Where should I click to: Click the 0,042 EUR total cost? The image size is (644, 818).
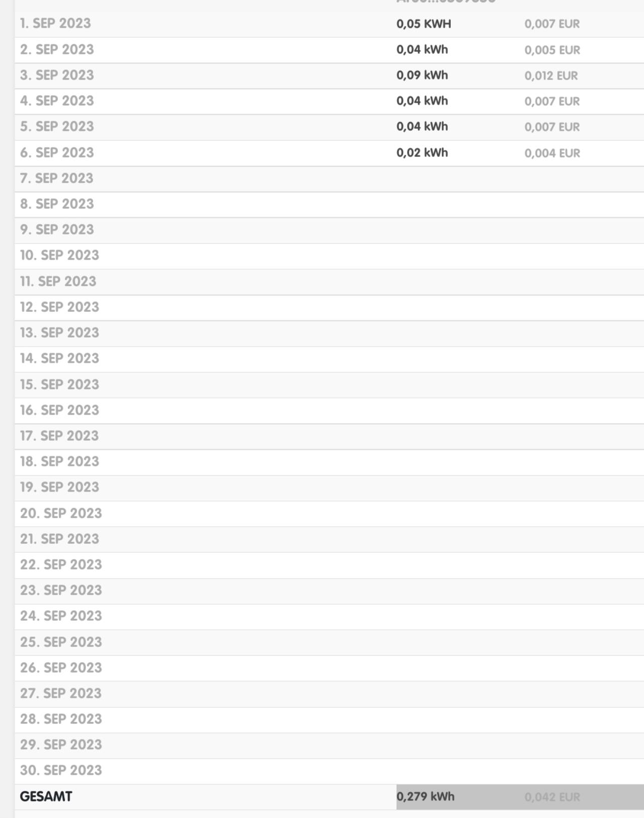coord(552,797)
